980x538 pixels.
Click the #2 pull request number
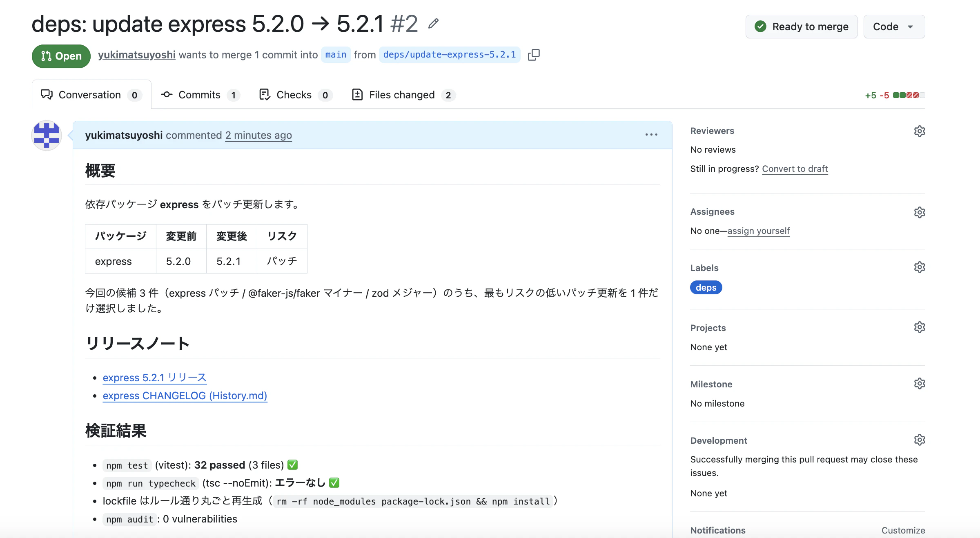click(404, 24)
